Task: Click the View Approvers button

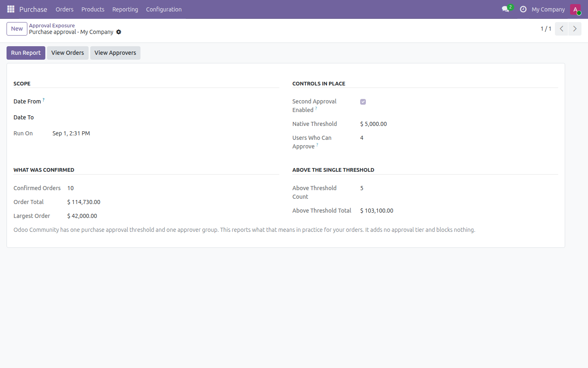Action: (x=115, y=53)
